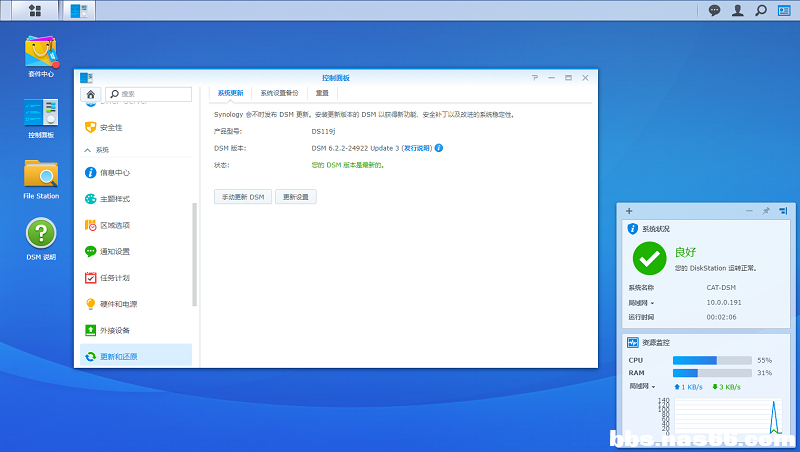Switch to the Reset (重置) tab
Viewport: 800px width, 452px height.
point(322,93)
